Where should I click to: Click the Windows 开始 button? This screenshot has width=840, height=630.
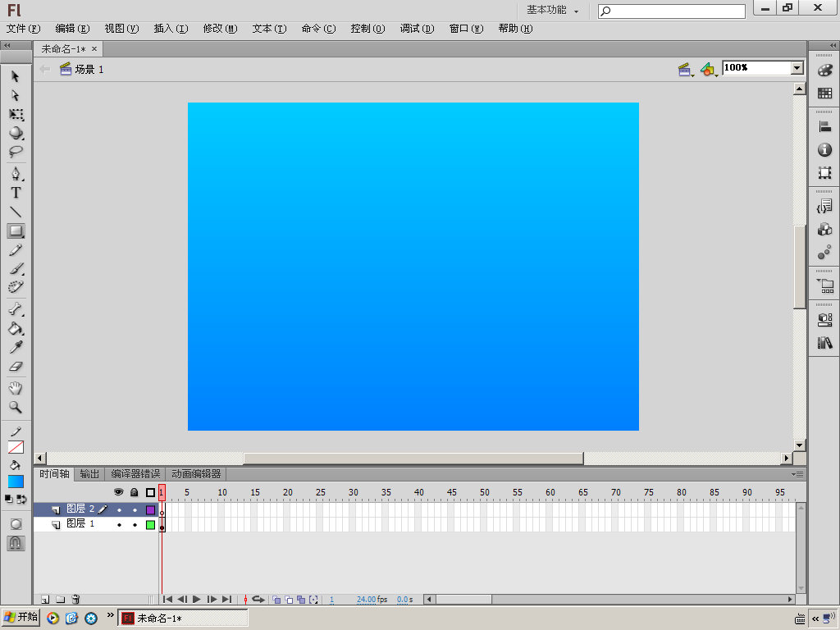(21, 617)
